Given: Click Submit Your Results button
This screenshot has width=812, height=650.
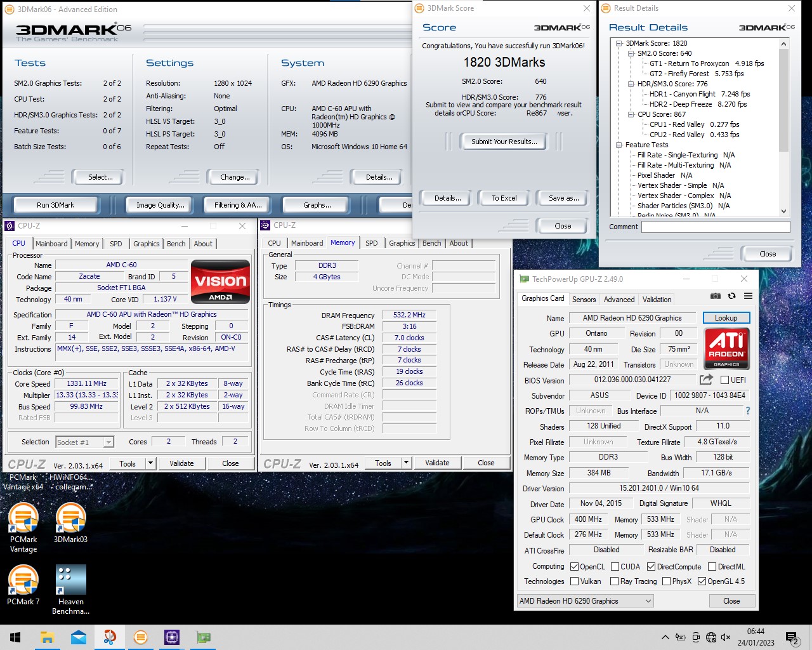Looking at the screenshot, I should (x=504, y=142).
